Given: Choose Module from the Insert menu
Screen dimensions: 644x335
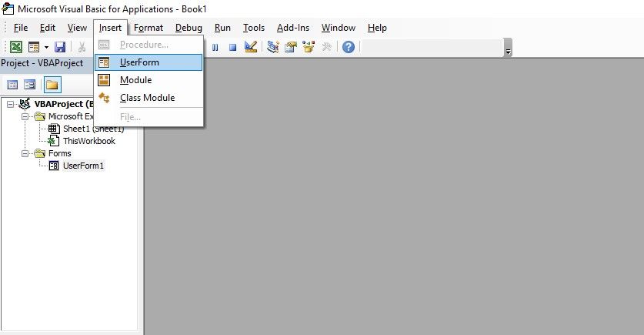Looking at the screenshot, I should 148,80.
